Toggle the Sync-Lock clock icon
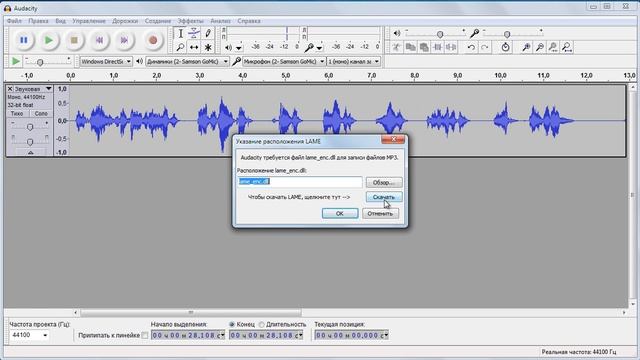This screenshot has height=360, width=640. pyautogui.click(x=505, y=47)
